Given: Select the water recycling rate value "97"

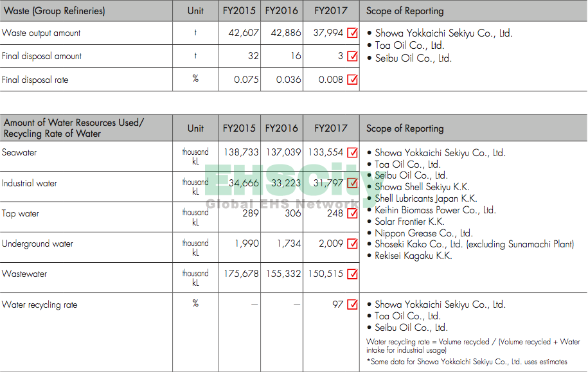Looking at the screenshot, I should pos(337,305).
